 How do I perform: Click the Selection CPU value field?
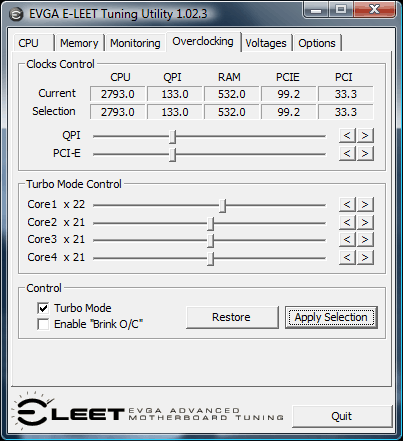[118, 112]
